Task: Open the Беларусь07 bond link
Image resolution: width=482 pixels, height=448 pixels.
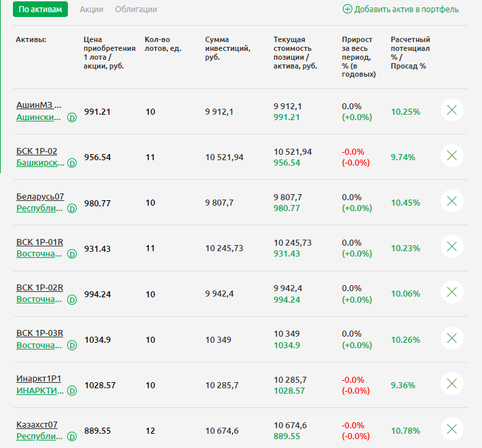Action: tap(40, 196)
